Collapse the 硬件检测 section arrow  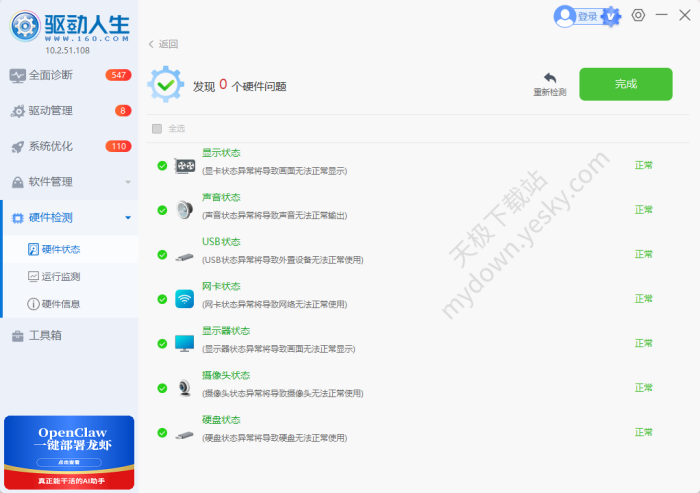(x=127, y=217)
